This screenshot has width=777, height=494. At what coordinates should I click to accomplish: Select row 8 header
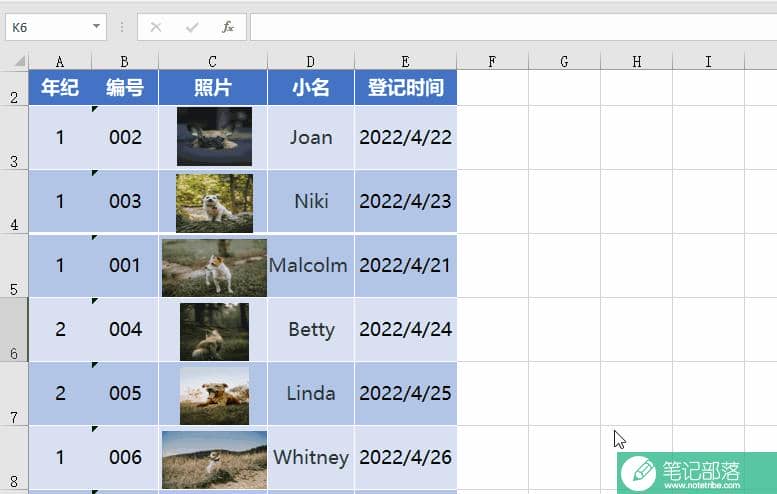[14, 457]
